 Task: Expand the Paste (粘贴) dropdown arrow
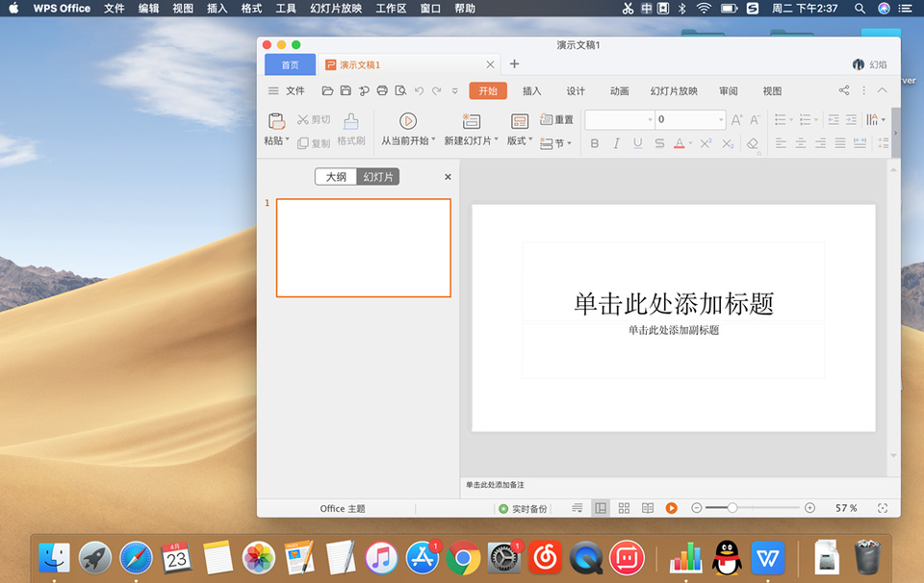point(288,140)
